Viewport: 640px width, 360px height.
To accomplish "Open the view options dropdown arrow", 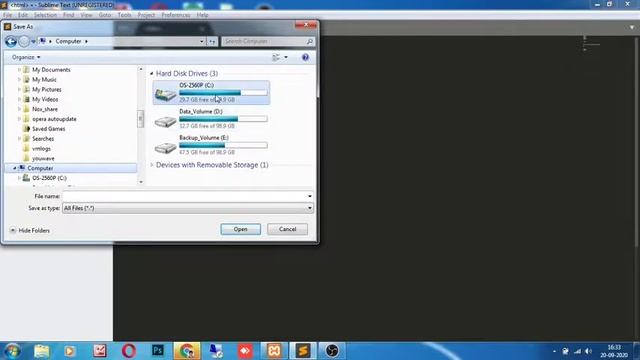I will (x=286, y=57).
